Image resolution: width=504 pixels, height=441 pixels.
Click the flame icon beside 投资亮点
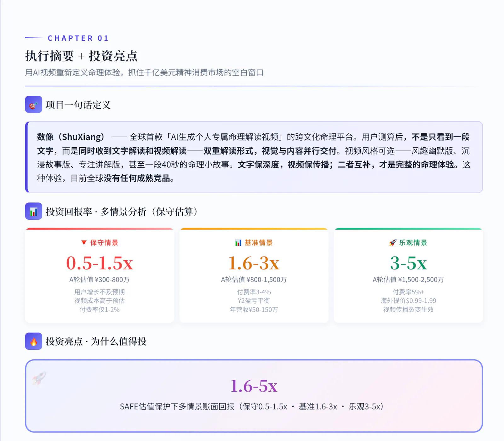click(33, 341)
